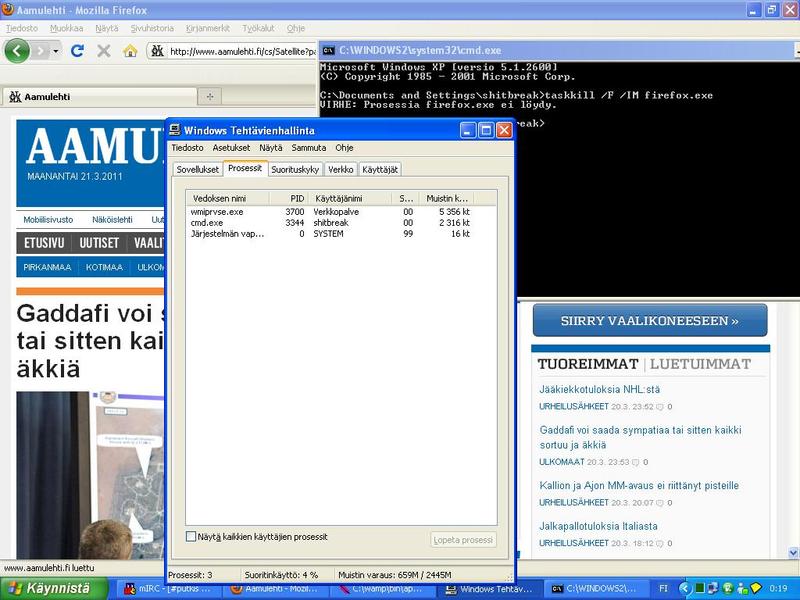Switch to the TUOREIMMAT news list
The width and height of the screenshot is (800, 600).
pos(588,364)
